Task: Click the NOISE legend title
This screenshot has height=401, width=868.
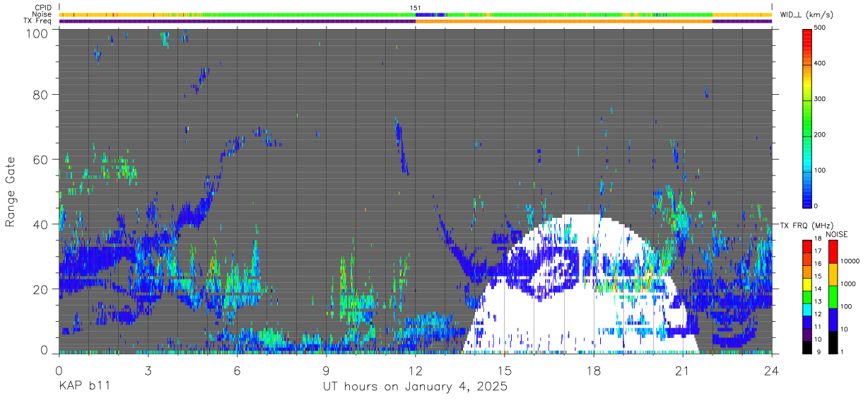Action: [x=838, y=234]
